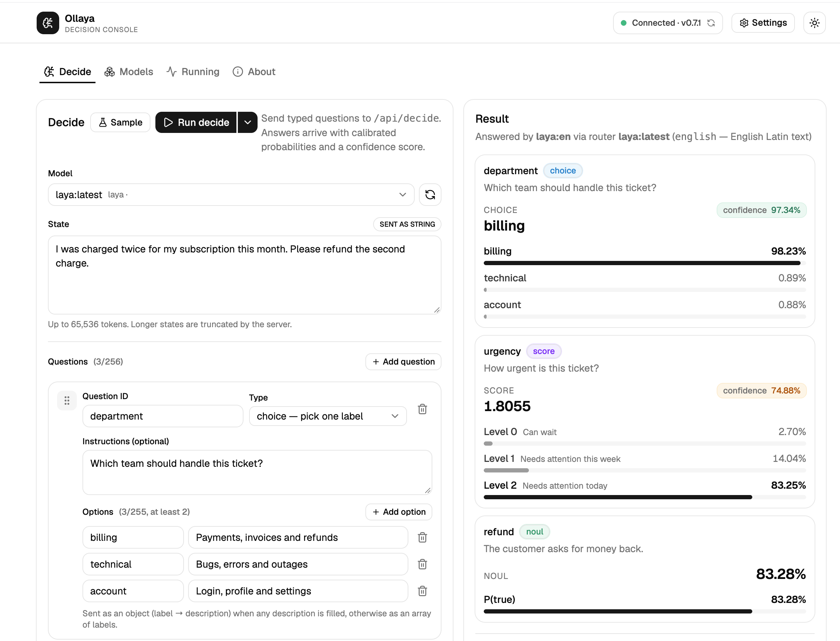Load a Sample with flask button
This screenshot has height=641, width=840.
click(x=121, y=122)
